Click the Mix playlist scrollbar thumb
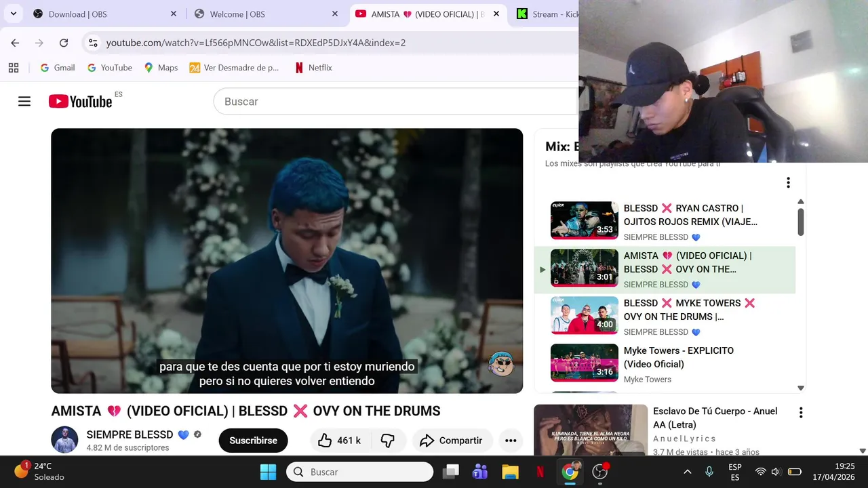 pyautogui.click(x=800, y=222)
